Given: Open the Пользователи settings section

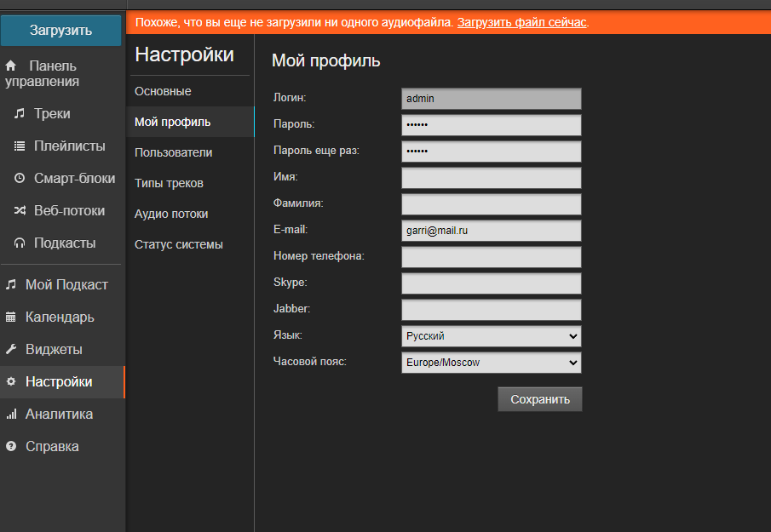Looking at the screenshot, I should pos(190,152).
